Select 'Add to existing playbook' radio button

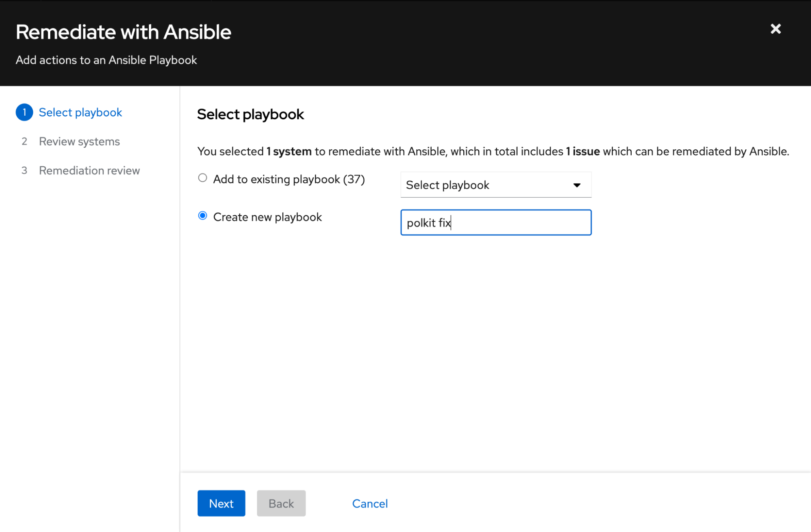(x=202, y=178)
